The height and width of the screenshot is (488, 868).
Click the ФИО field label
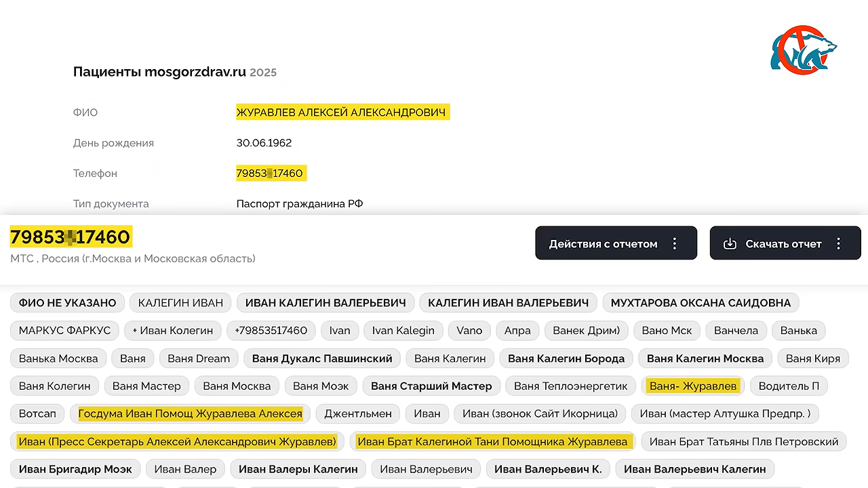[85, 113]
